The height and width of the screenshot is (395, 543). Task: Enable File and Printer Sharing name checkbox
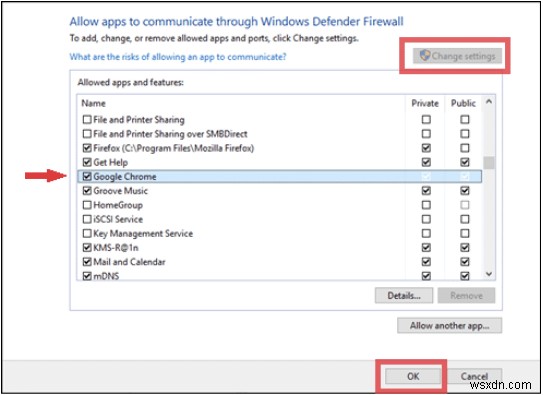click(87, 120)
